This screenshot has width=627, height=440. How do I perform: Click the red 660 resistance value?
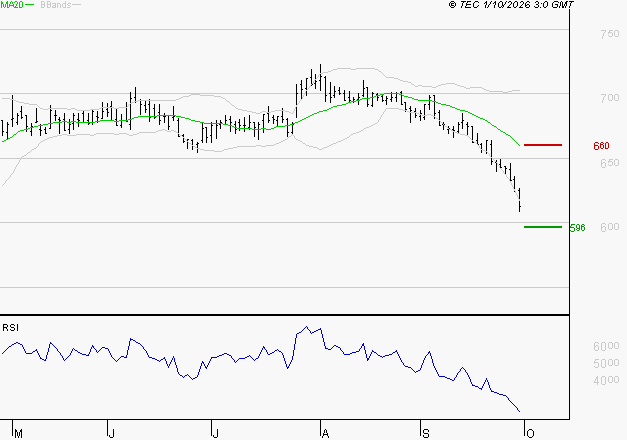601,146
